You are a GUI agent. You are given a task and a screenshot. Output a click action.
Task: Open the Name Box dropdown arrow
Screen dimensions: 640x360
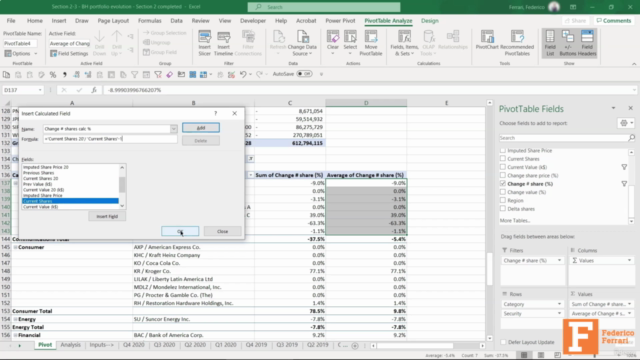pos(40,90)
